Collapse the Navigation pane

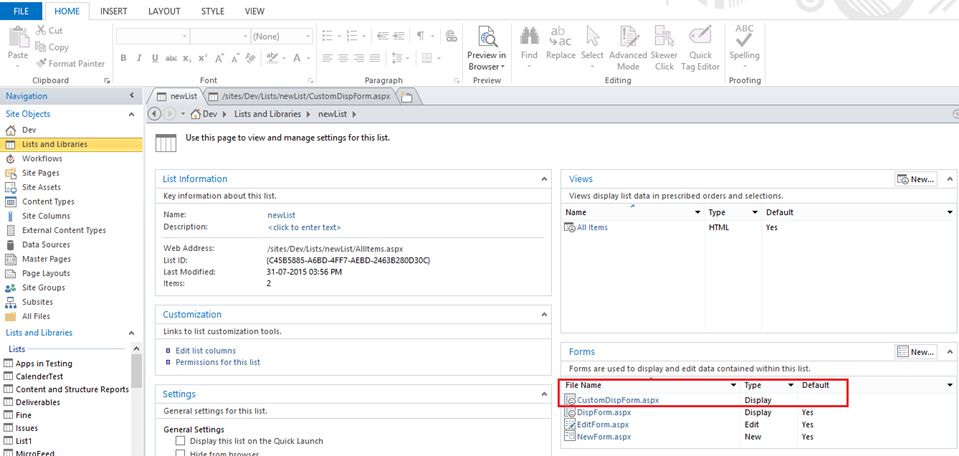pos(131,96)
